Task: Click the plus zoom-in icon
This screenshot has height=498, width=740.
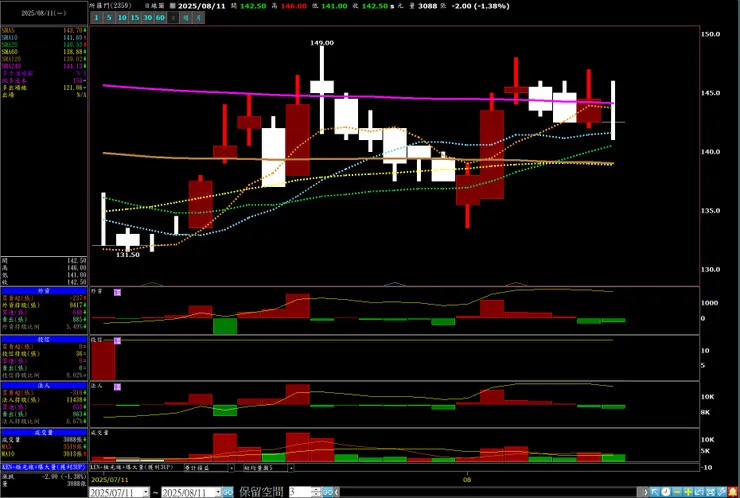Action: tap(688, 492)
